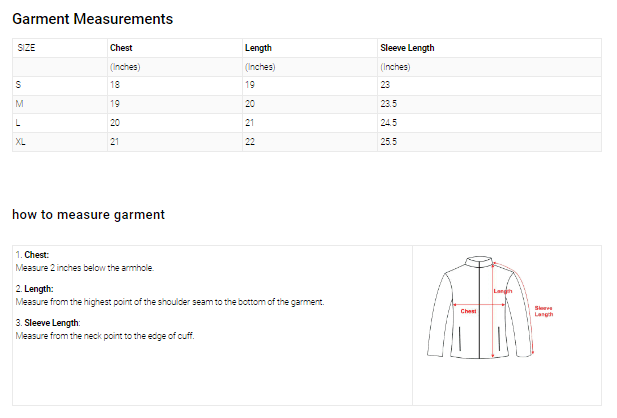The width and height of the screenshot is (617, 418).
Task: Select the size XL row label
Action: click(21, 142)
